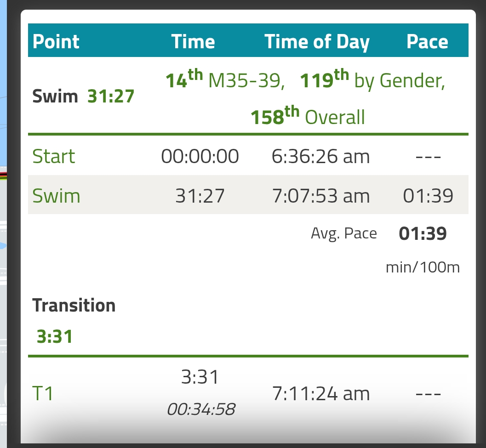Viewport: 486px width, 448px height.
Task: Open the T1 transition link
Action: point(43,393)
